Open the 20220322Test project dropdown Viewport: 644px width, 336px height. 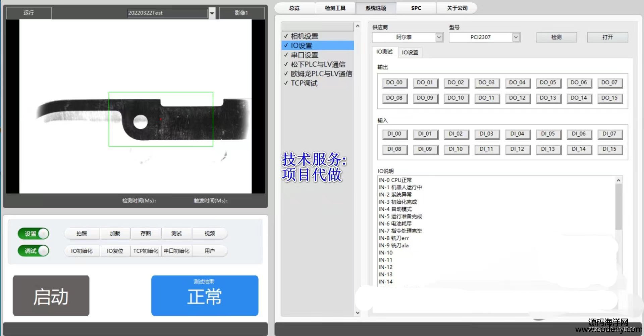[212, 13]
